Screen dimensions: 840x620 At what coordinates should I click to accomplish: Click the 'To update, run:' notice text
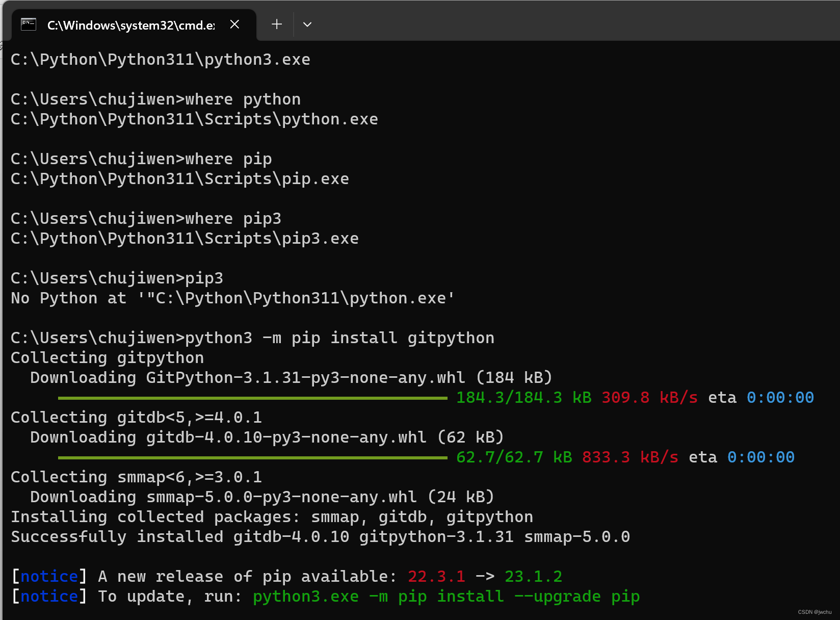(170, 597)
